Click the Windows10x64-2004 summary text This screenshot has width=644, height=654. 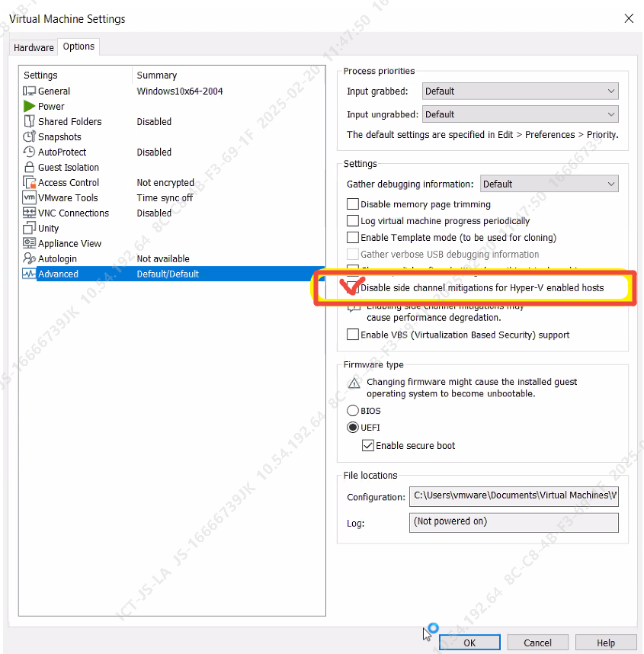click(x=180, y=91)
